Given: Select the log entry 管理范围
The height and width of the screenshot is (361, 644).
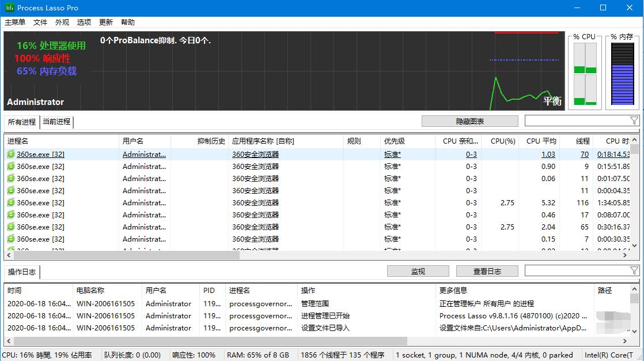Looking at the screenshot, I should pos(316,304).
